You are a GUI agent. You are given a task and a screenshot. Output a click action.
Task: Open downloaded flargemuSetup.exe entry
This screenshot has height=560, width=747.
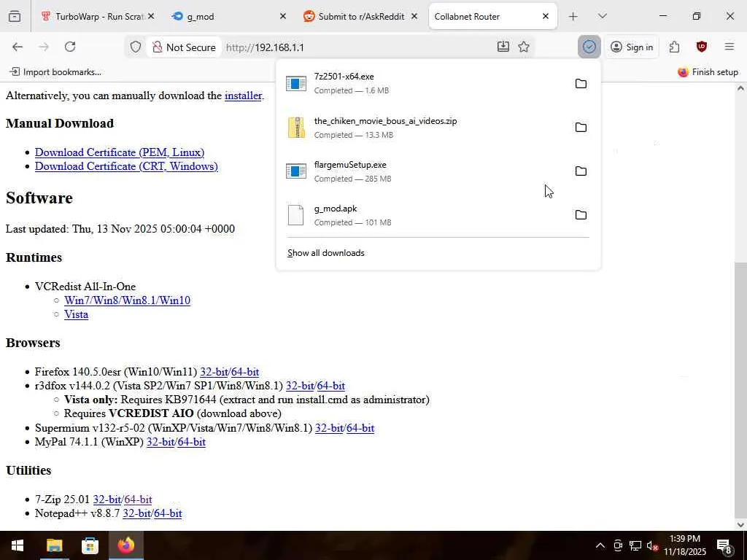point(424,171)
